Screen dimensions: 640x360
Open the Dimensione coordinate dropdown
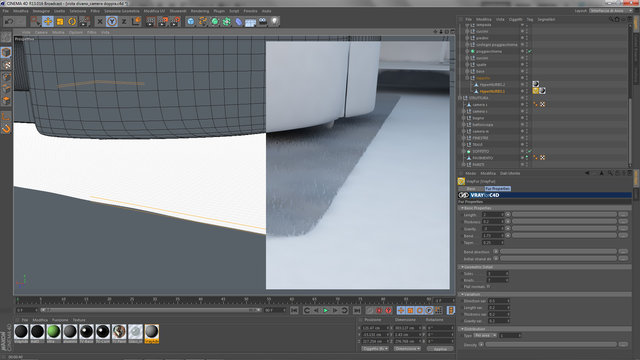407,349
